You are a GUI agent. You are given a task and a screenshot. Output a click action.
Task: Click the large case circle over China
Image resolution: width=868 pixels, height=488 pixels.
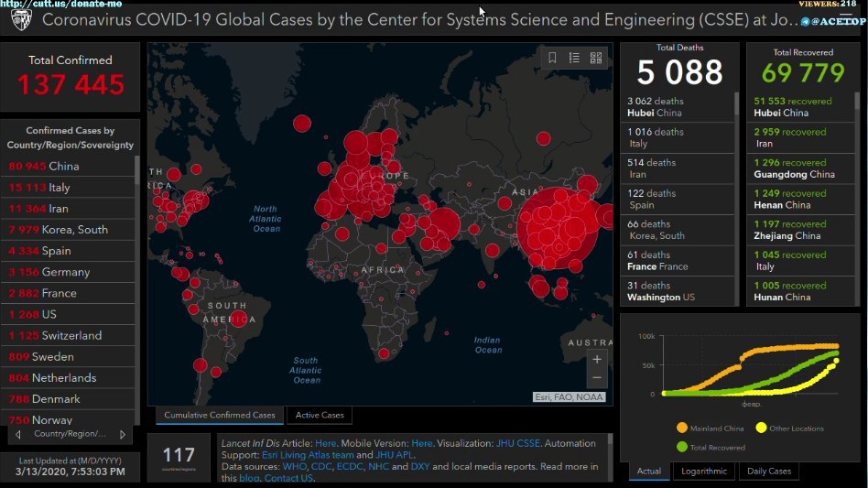tap(558, 228)
